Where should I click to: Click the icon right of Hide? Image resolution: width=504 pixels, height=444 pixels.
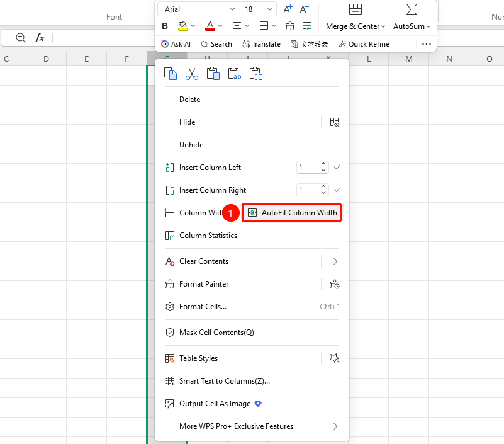(x=334, y=122)
